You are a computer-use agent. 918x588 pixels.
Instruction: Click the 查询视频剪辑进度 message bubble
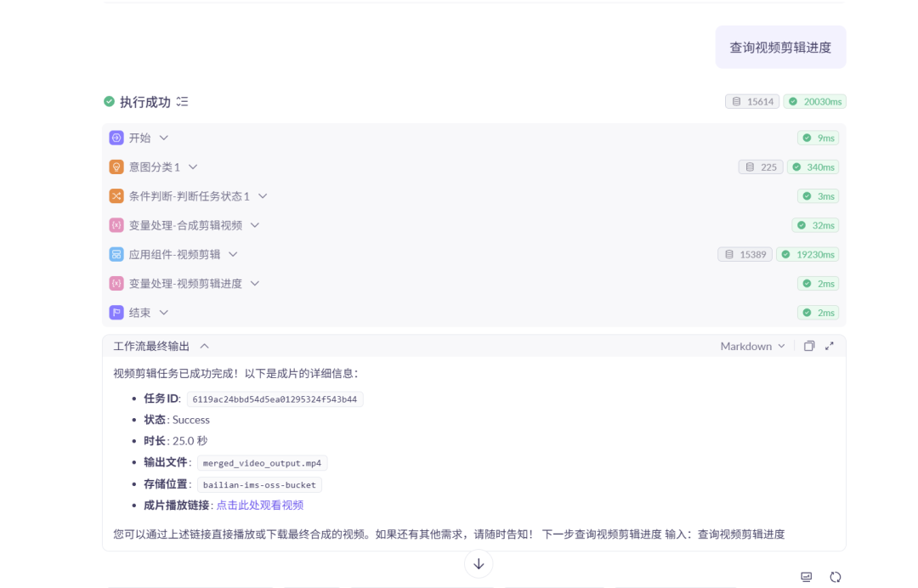(x=779, y=47)
